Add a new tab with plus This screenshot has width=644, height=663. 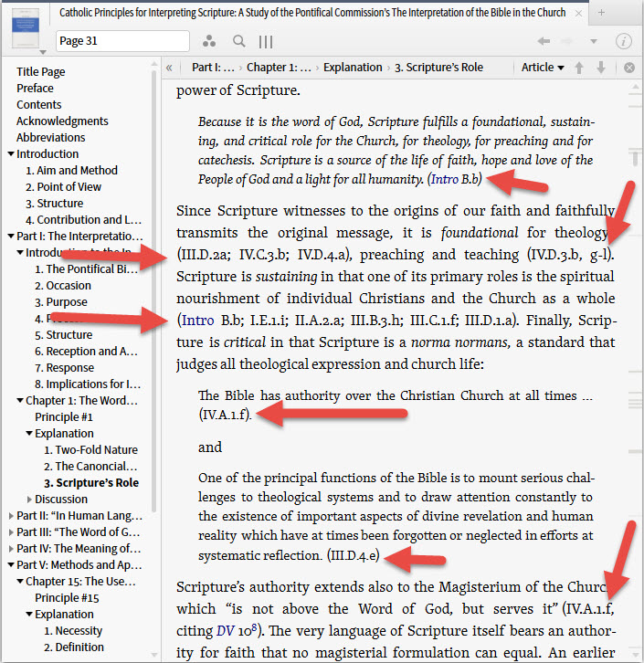pos(601,13)
